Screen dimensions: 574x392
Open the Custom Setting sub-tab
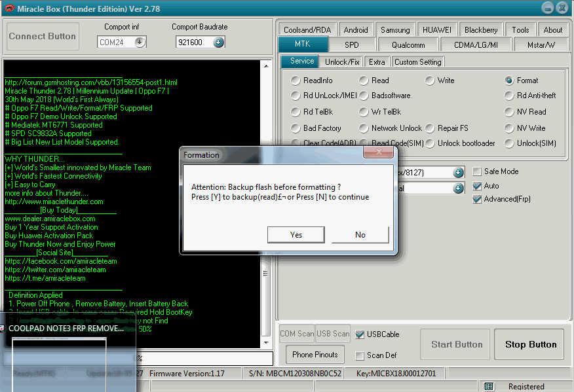[x=417, y=62]
